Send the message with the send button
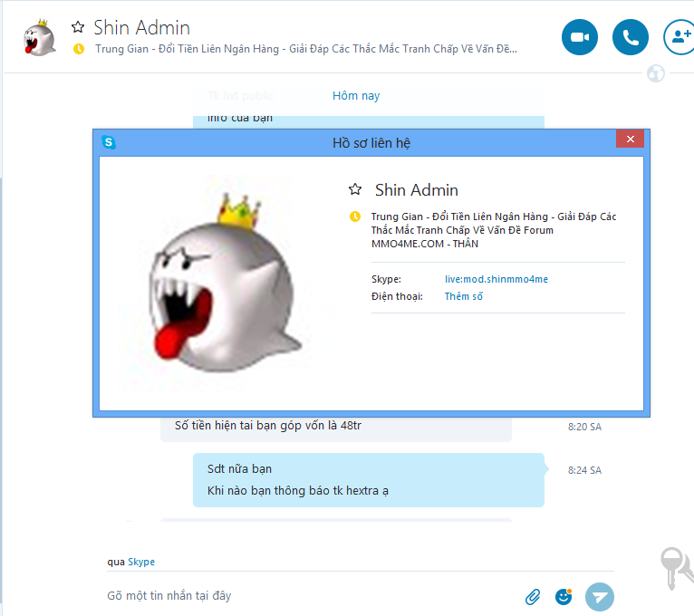 [600, 597]
